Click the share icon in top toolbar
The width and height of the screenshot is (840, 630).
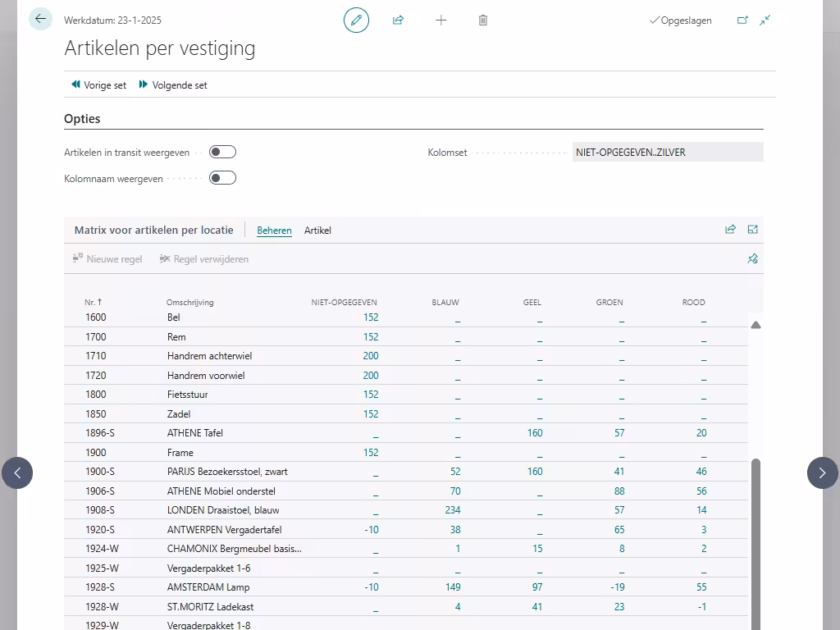point(399,21)
